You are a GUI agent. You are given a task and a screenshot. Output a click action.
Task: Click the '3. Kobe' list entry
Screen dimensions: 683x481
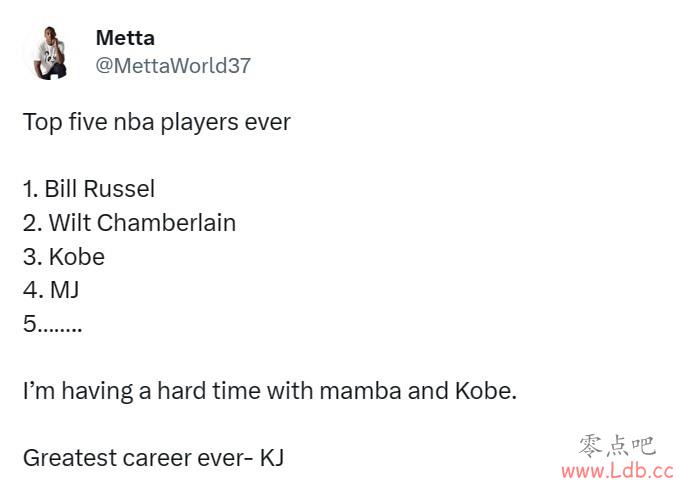tap(64, 257)
